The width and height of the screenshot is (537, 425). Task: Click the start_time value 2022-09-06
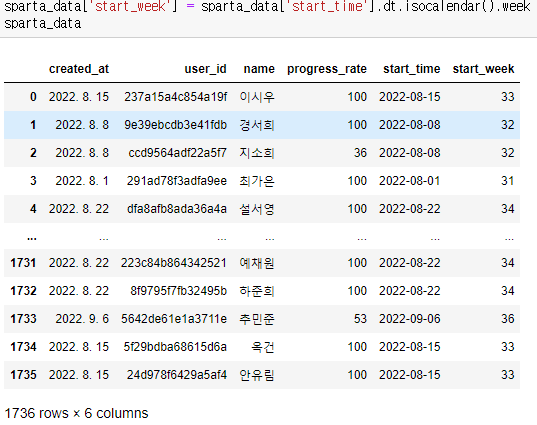[410, 319]
